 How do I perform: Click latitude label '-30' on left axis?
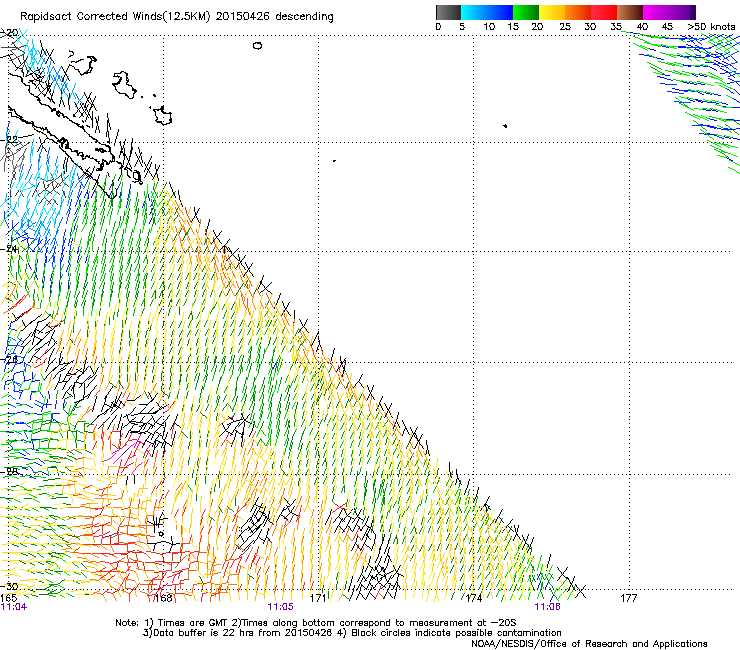10,587
